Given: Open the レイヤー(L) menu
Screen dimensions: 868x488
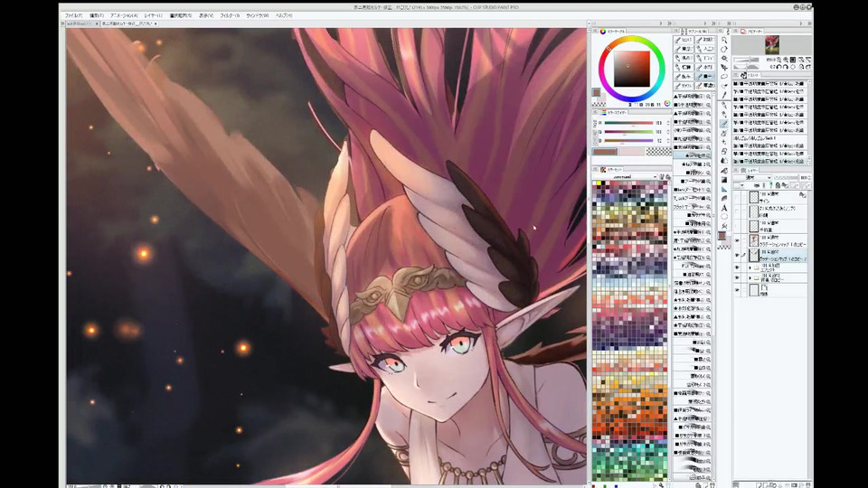Looking at the screenshot, I should [154, 15].
